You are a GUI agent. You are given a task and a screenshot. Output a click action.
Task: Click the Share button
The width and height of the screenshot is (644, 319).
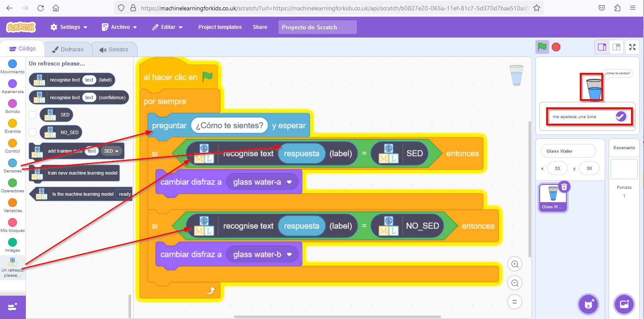pyautogui.click(x=260, y=27)
